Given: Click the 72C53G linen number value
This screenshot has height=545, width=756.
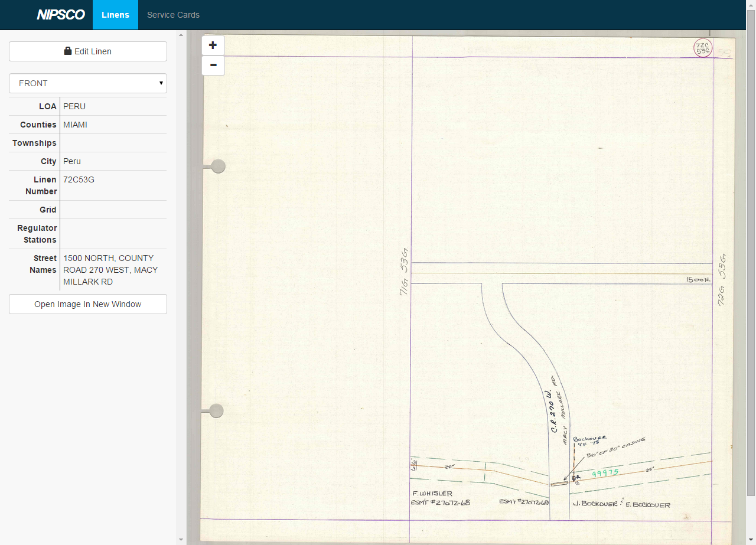Looking at the screenshot, I should pos(79,180).
